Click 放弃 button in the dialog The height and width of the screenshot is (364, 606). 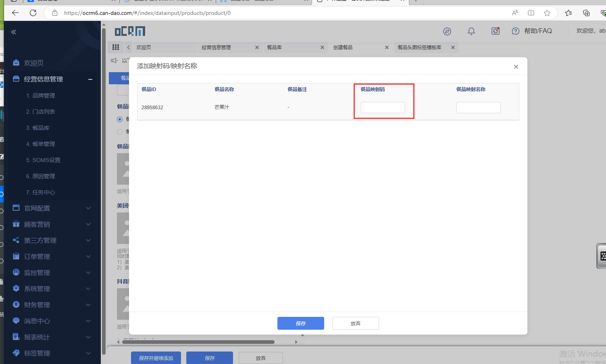(x=356, y=323)
